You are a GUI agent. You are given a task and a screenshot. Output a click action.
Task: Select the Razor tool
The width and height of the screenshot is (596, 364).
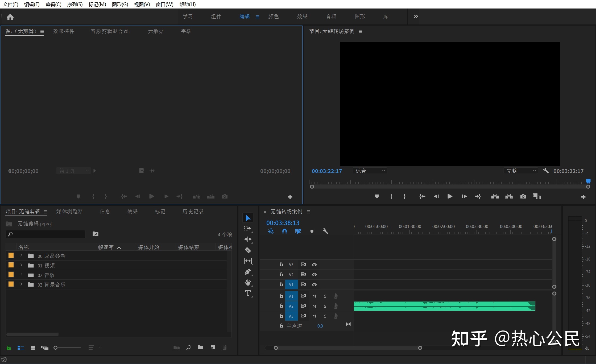(x=248, y=250)
